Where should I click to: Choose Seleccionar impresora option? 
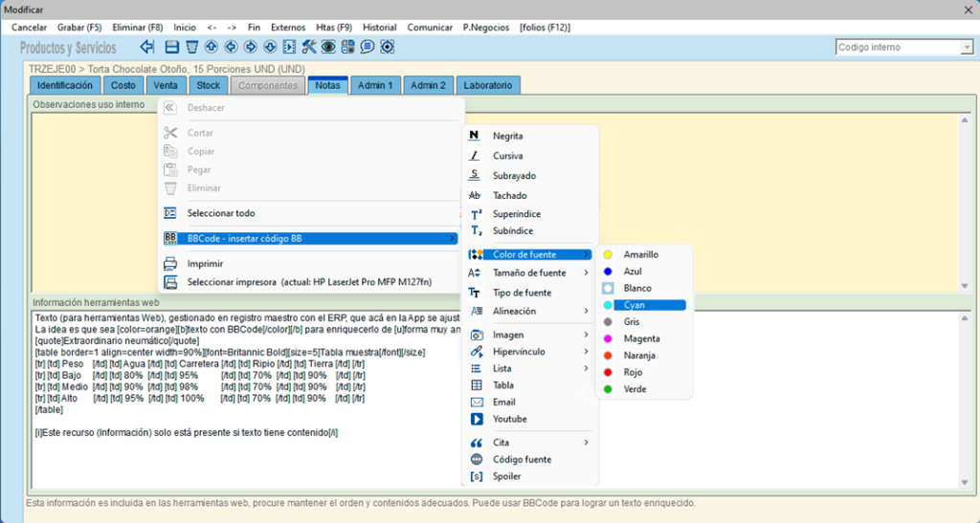(310, 283)
